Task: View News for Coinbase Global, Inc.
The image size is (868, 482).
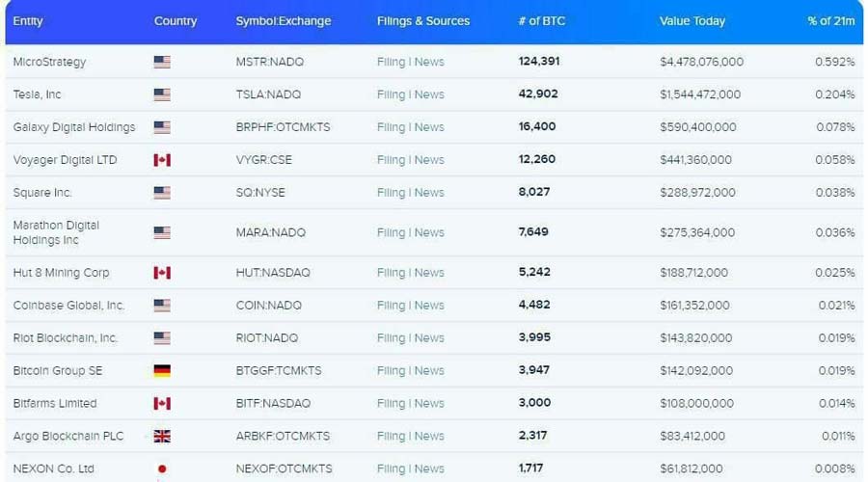Action: (429, 306)
